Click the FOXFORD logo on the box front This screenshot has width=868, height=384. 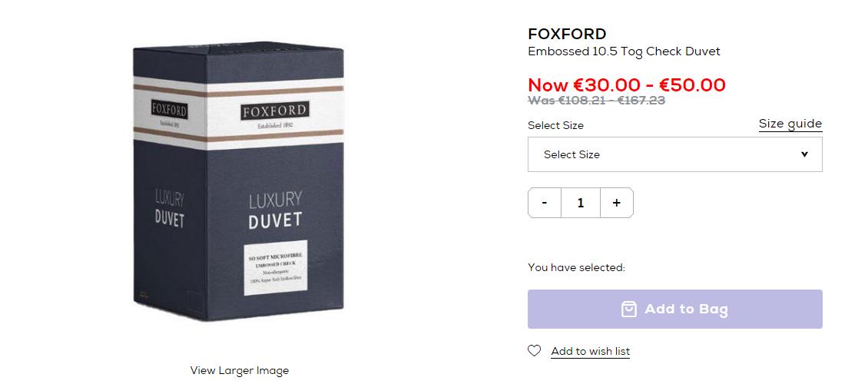[275, 111]
